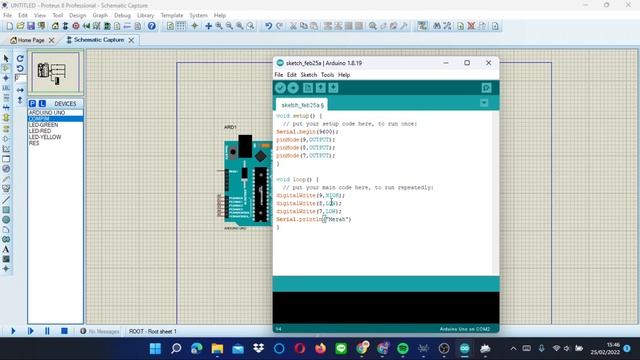Click the Zoom Out magnifier in Proteus toolbar

click(x=229, y=26)
